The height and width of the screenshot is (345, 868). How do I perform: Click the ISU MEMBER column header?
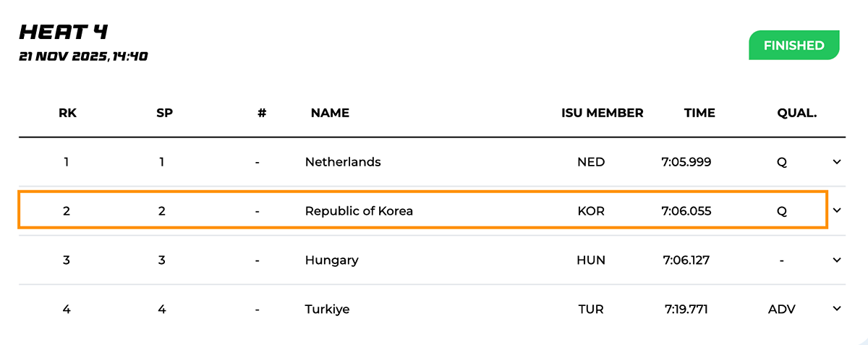(x=602, y=113)
